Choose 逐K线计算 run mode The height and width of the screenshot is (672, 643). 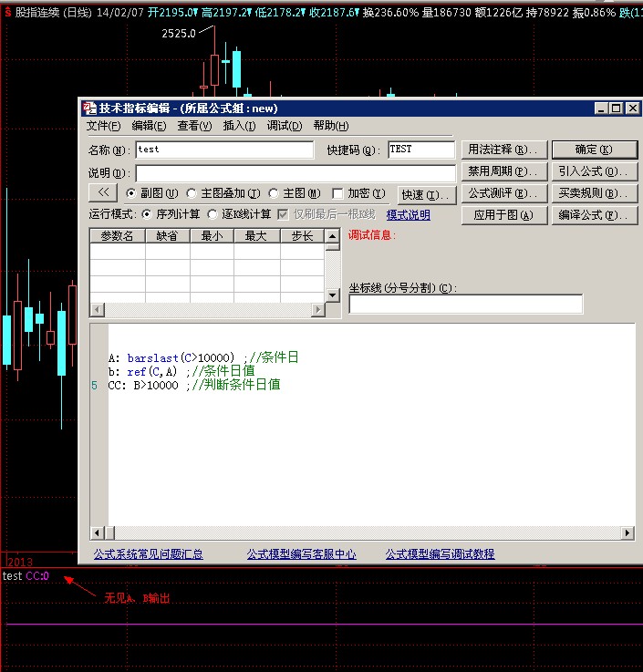tap(213, 214)
